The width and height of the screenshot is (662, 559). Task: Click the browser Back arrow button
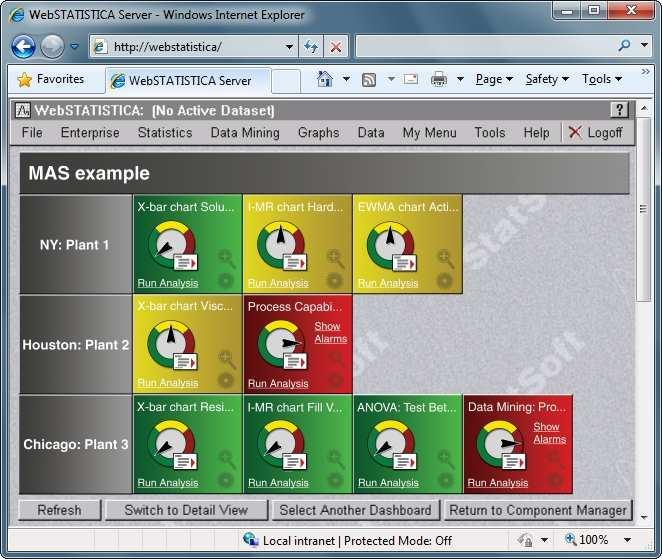pos(23,46)
